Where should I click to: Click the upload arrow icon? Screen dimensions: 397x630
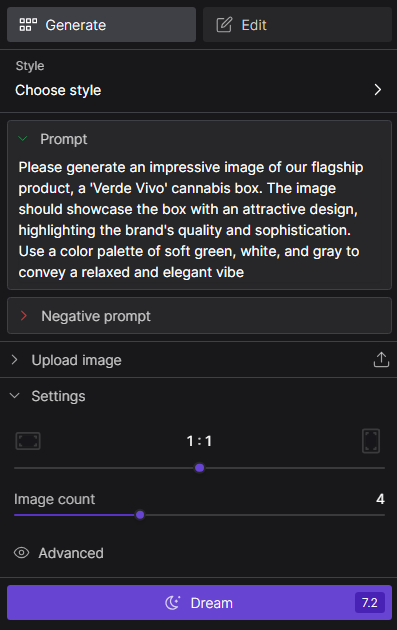tap(381, 360)
